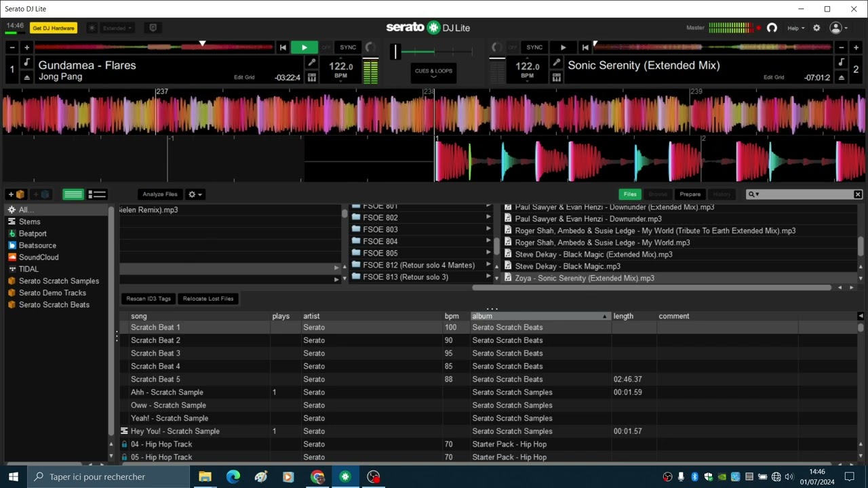
Task: Turn sync OFF on deck 2
Action: point(513,47)
